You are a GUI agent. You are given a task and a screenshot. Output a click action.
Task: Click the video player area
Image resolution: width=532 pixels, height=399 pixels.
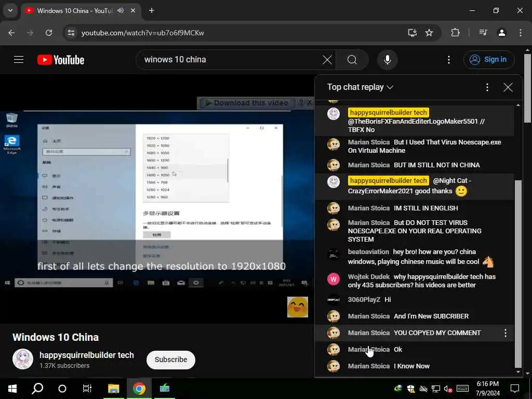pyautogui.click(x=157, y=200)
